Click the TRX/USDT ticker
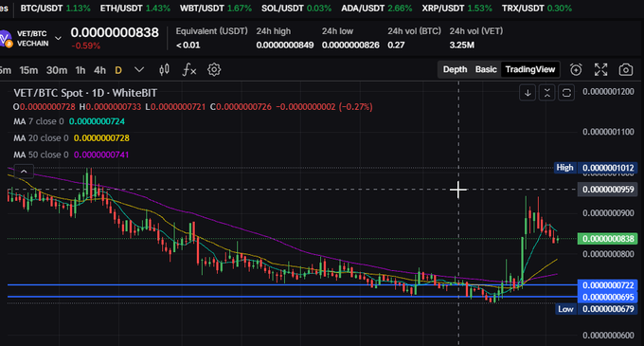Screen dimensions: 644x346 pyautogui.click(x=537, y=9)
